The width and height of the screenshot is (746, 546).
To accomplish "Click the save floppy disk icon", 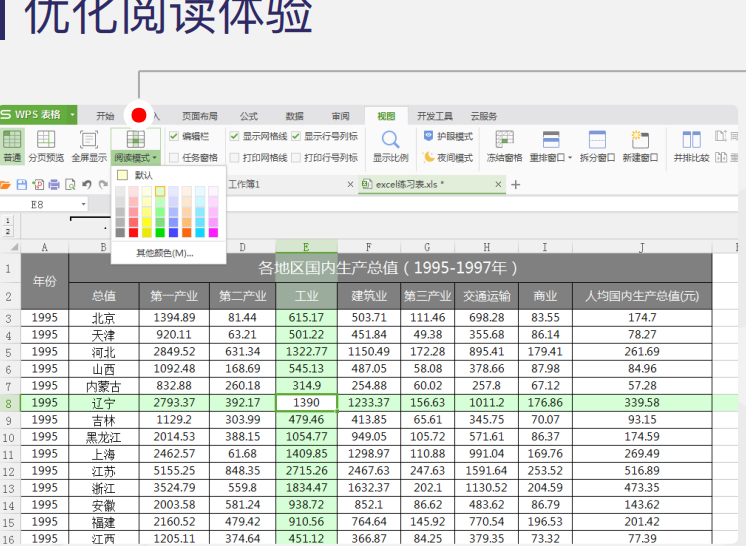I will coord(21,185).
